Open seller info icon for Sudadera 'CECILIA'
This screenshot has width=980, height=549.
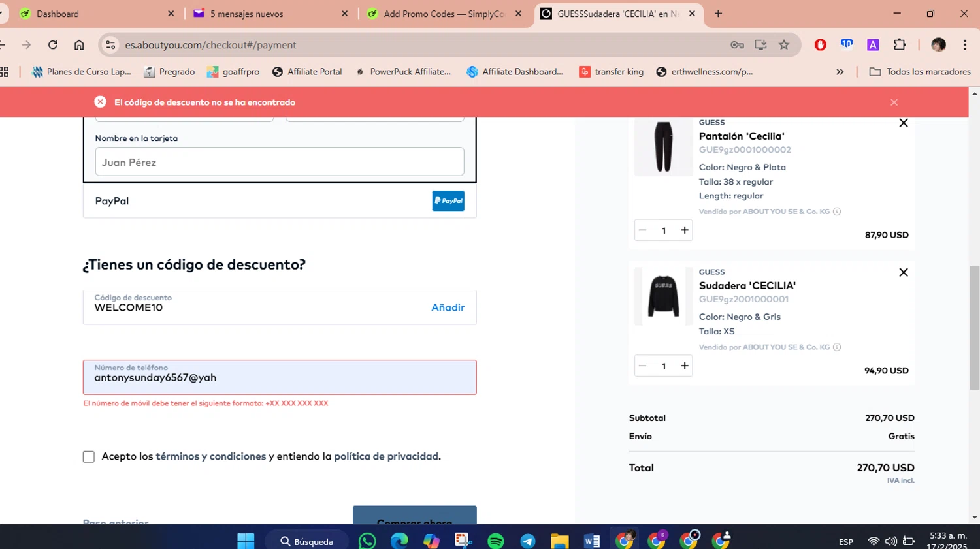[837, 347]
